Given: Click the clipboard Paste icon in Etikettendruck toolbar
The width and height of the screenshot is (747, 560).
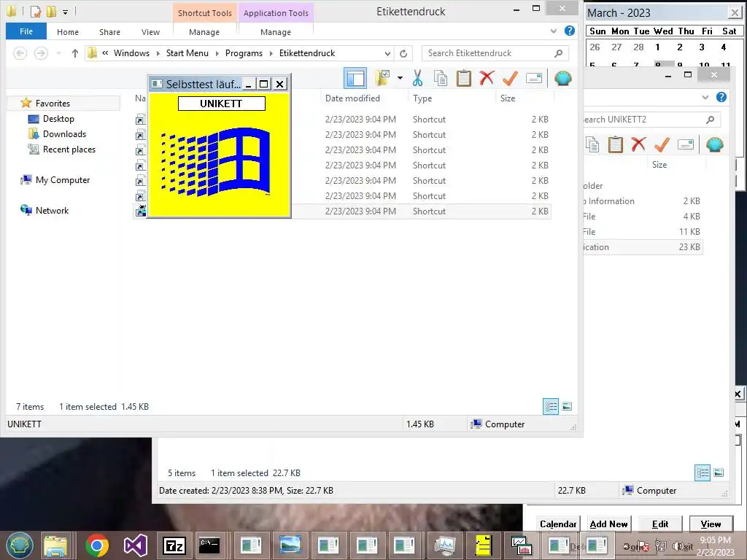Looking at the screenshot, I should point(463,78).
